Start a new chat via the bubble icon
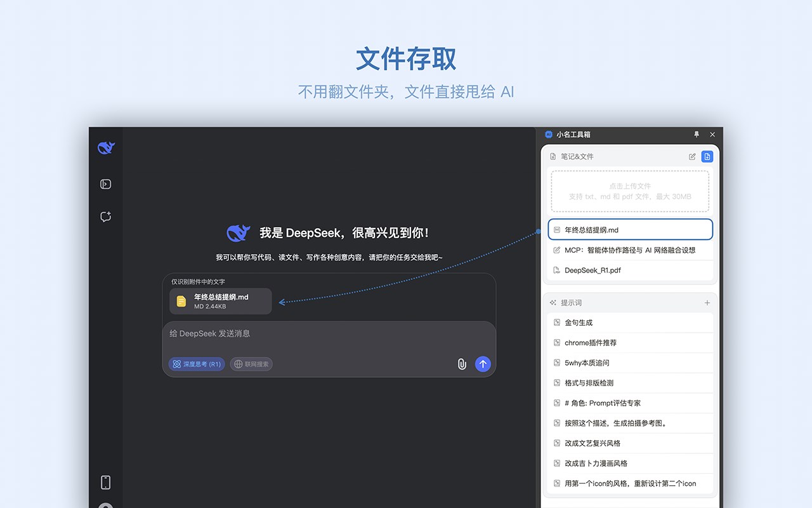This screenshot has width=812, height=508. click(106, 217)
